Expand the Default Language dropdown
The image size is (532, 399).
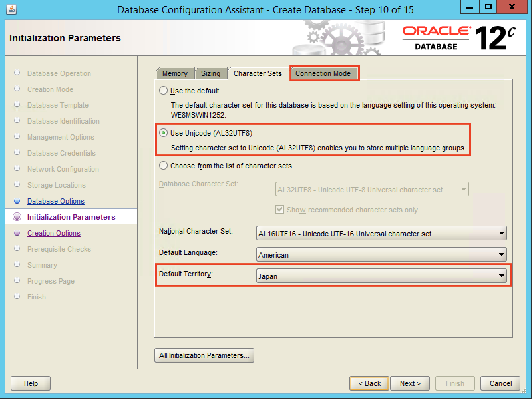[x=381, y=255]
